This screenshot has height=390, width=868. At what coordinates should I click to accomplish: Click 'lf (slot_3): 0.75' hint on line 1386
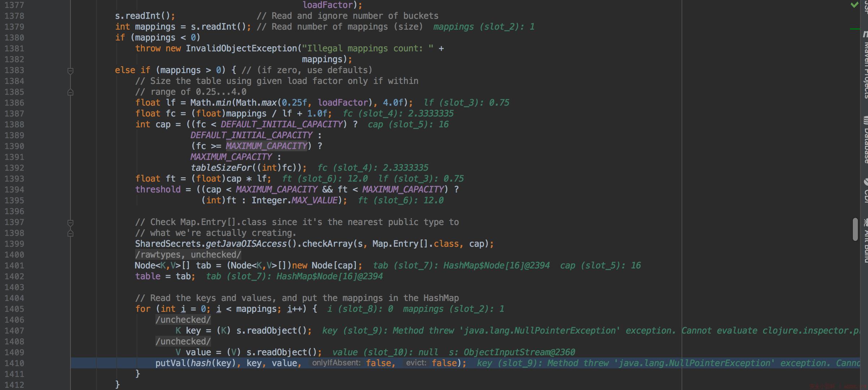[x=467, y=103]
